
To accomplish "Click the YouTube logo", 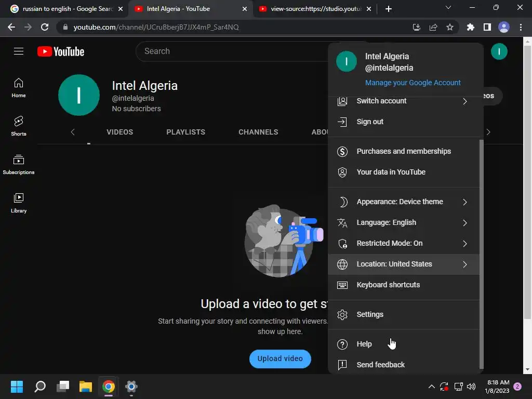I will [x=61, y=51].
